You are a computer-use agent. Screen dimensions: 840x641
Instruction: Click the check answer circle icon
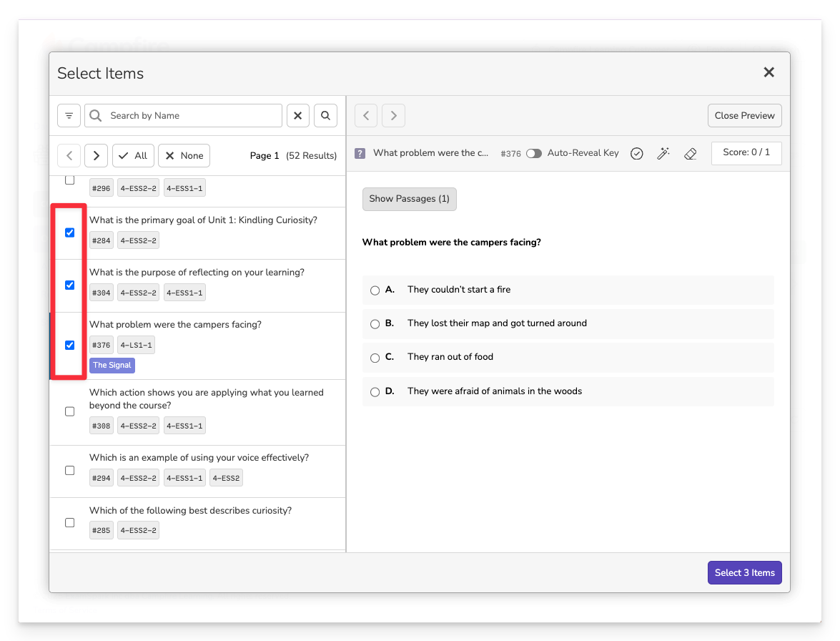[636, 154]
